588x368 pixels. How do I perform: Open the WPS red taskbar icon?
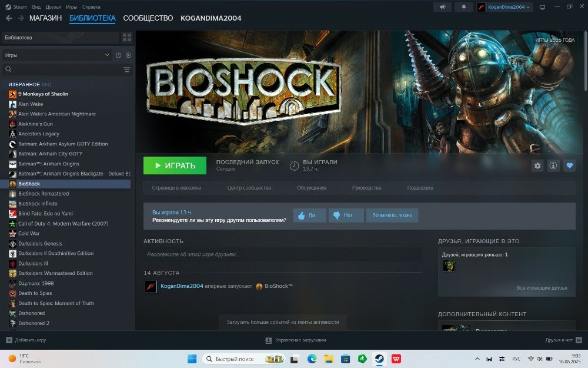tap(396, 359)
